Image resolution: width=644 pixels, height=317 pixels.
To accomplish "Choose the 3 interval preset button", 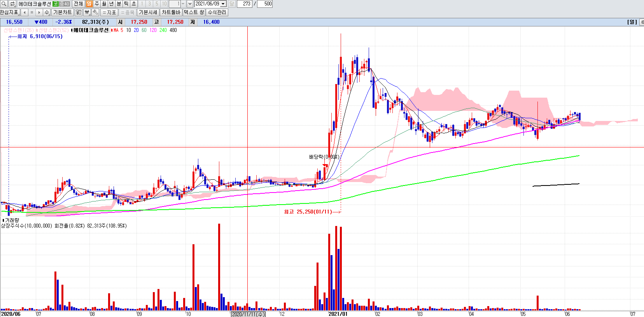I will coord(149,4).
